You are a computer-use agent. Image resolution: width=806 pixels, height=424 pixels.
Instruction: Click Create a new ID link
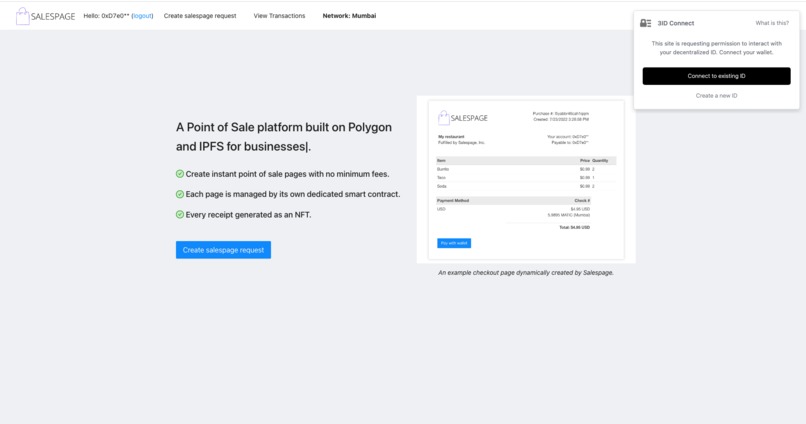pos(716,96)
